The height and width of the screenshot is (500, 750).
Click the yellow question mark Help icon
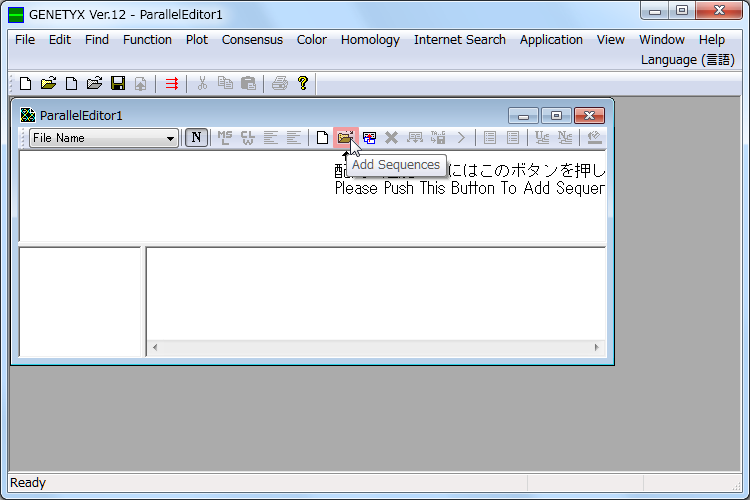tap(303, 84)
